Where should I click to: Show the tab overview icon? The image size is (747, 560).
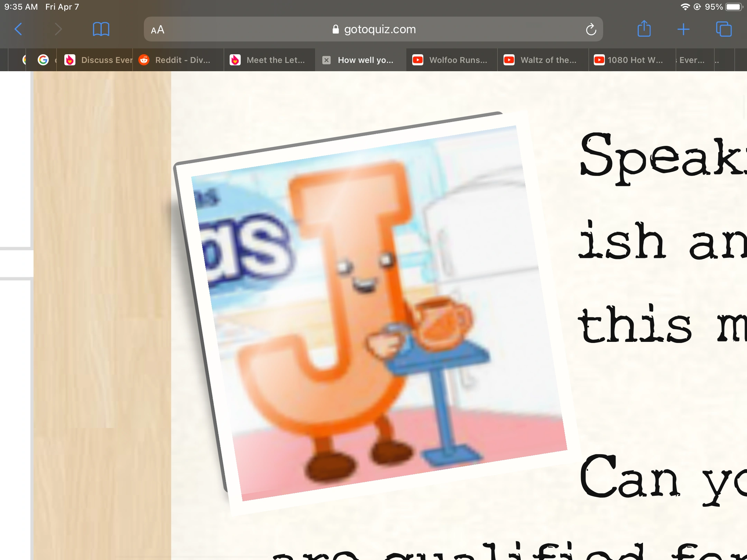click(723, 29)
